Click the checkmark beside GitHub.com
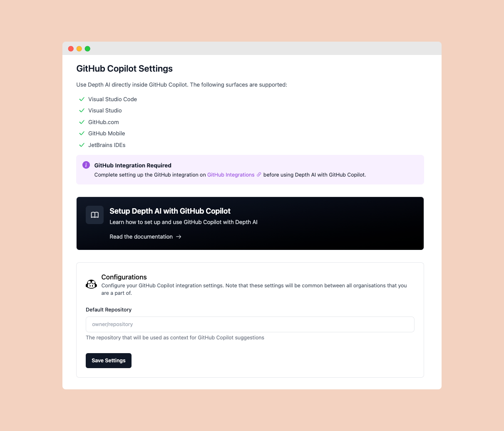The height and width of the screenshot is (431, 504). pos(82,122)
